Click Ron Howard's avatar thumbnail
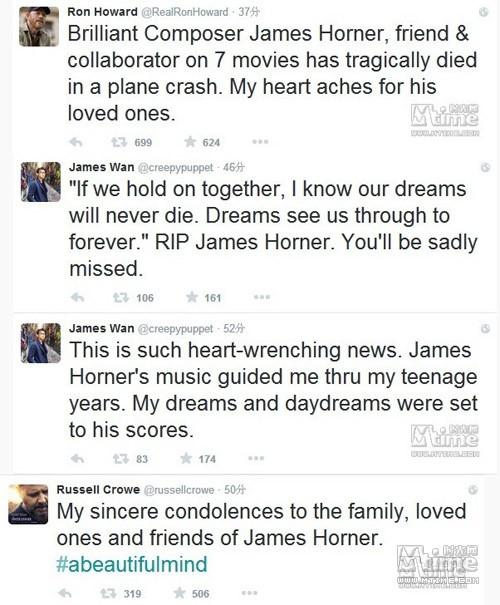500x605 pixels. (39, 27)
